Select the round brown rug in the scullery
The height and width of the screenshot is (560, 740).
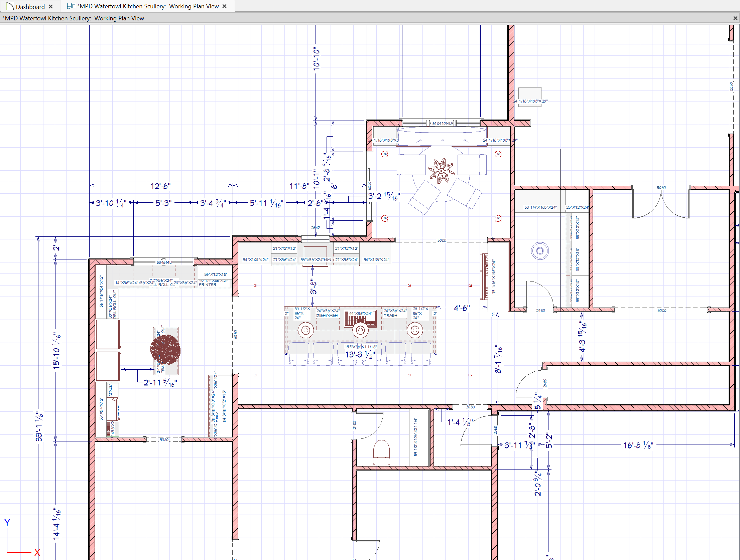(165, 350)
